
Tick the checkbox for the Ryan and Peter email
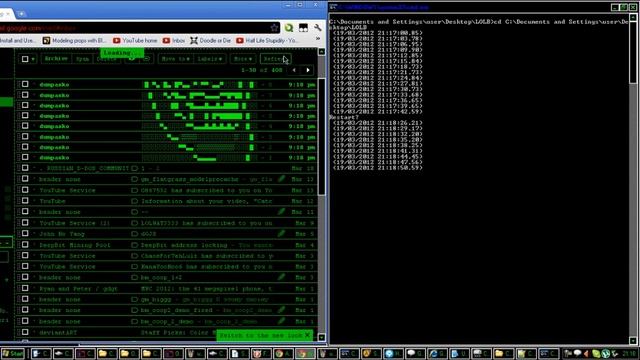coord(25,288)
